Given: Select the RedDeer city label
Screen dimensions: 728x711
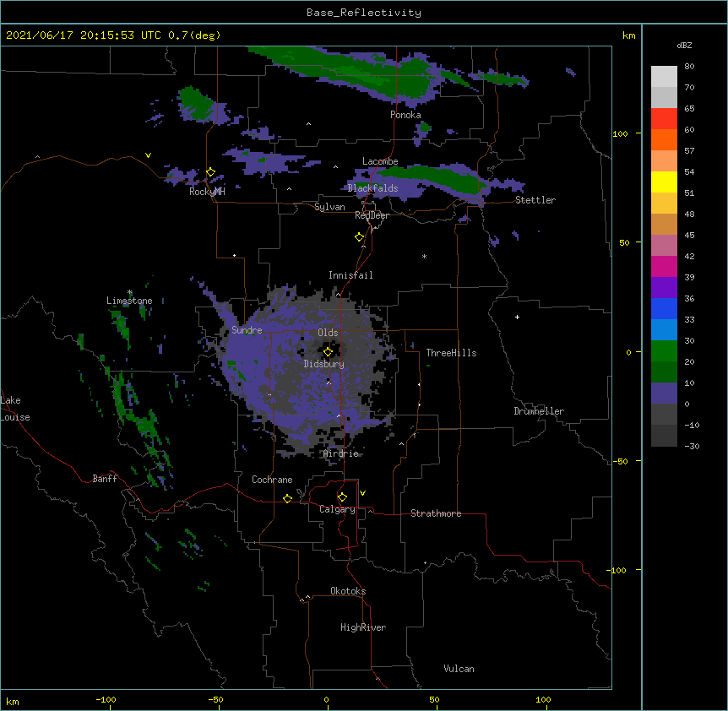Looking at the screenshot, I should coord(372,215).
